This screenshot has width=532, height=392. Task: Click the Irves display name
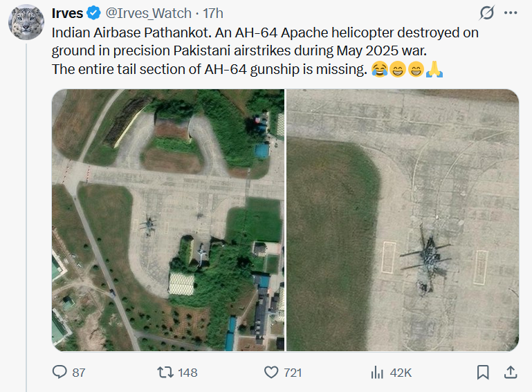(x=68, y=13)
